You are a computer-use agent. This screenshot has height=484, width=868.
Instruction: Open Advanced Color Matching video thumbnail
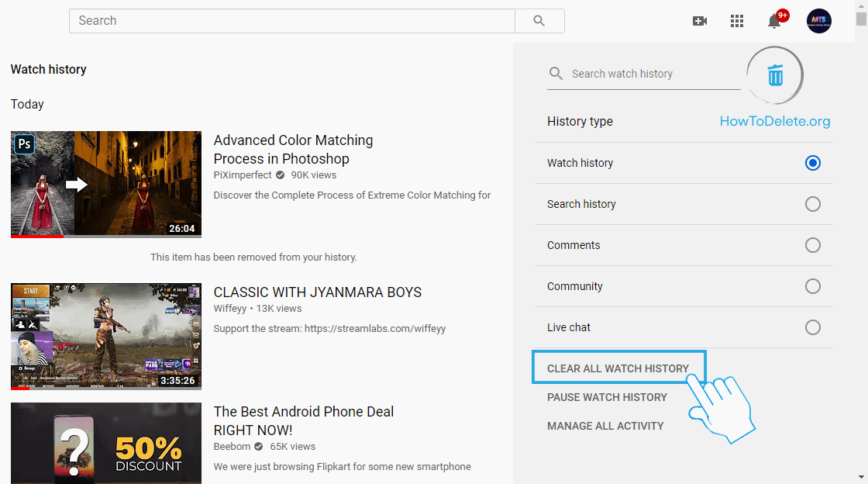pyautogui.click(x=106, y=184)
